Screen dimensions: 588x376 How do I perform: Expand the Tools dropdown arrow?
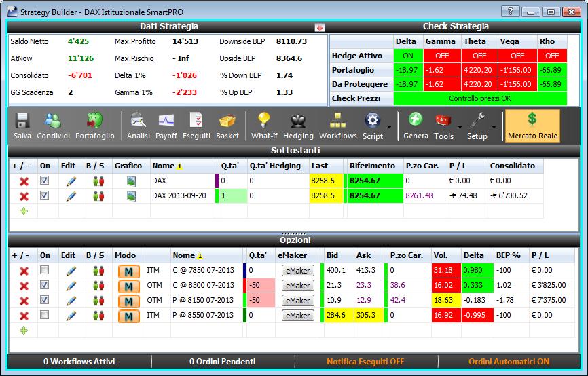tap(460, 128)
